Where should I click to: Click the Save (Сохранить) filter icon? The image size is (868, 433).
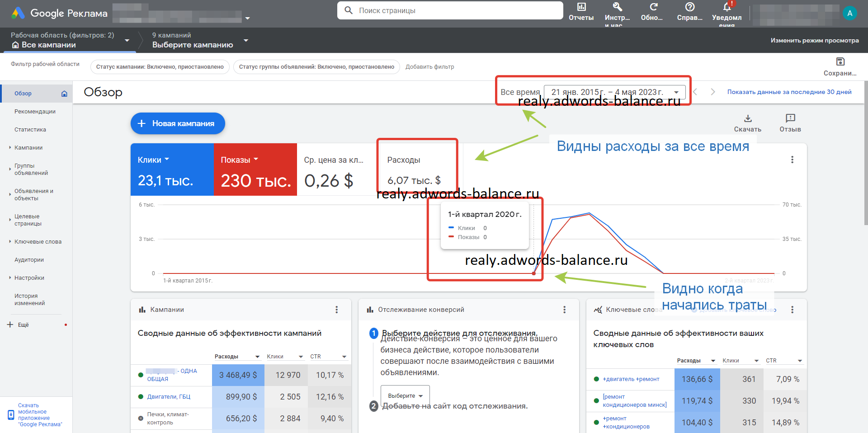(840, 62)
